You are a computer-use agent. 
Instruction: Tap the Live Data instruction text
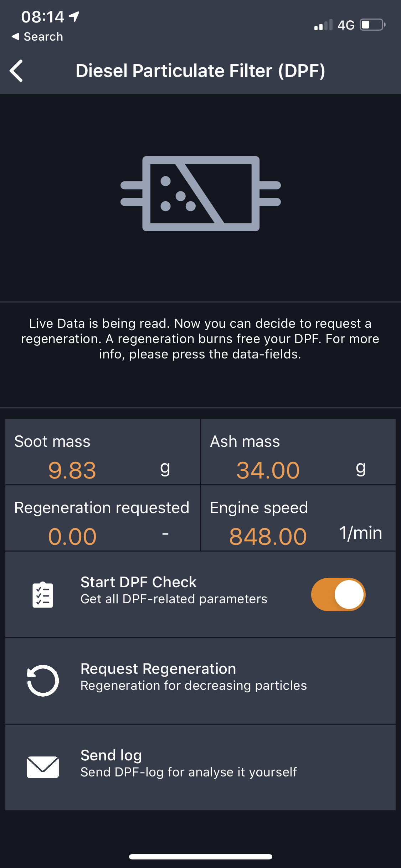click(200, 339)
